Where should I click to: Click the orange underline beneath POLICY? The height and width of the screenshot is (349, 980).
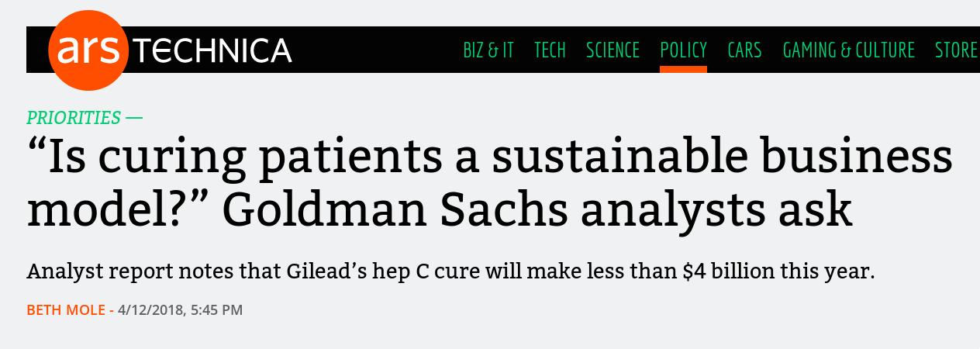point(683,69)
